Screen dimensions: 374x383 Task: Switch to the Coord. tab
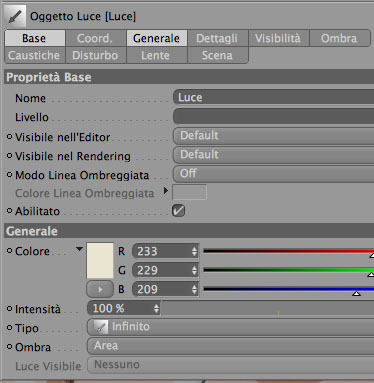pos(96,38)
